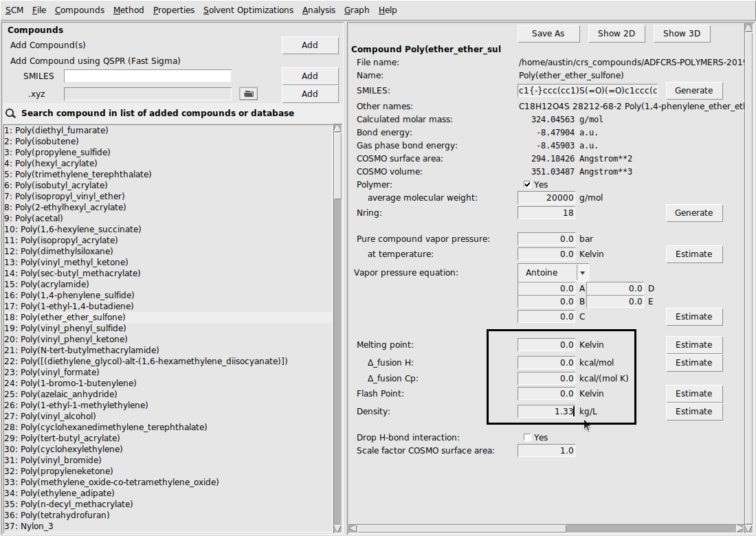Click the Save As button
756x536 pixels.
point(548,33)
